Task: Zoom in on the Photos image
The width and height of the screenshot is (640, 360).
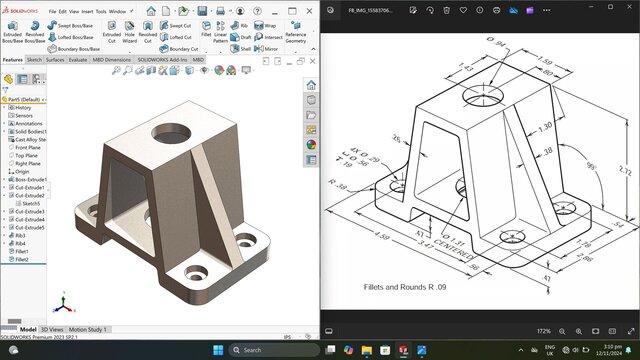Action: click(579, 331)
